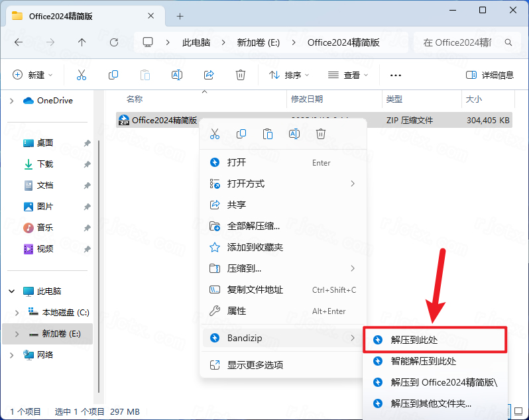Open 属性 properties menu entry
This screenshot has width=529, height=420.
click(x=237, y=311)
